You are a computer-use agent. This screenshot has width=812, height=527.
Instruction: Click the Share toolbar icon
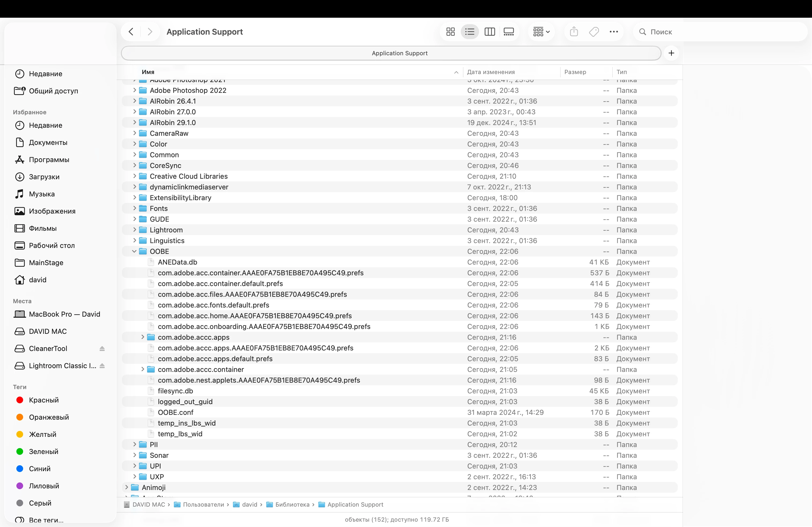(x=574, y=32)
